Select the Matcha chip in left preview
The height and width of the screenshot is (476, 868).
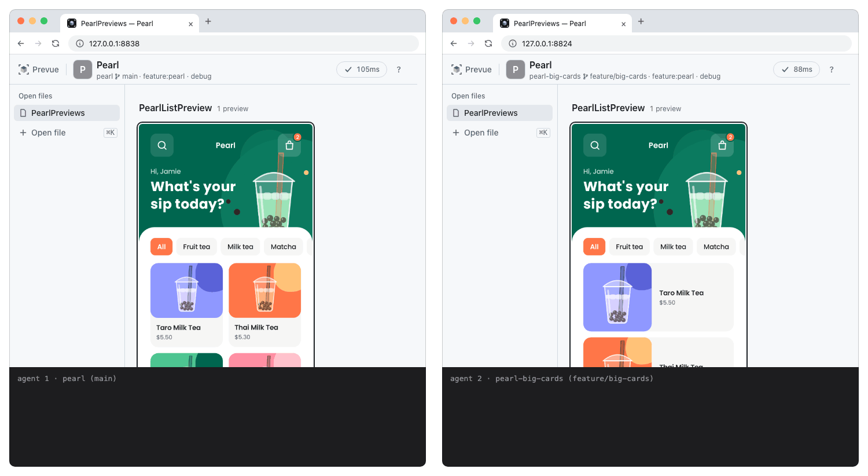tap(284, 247)
